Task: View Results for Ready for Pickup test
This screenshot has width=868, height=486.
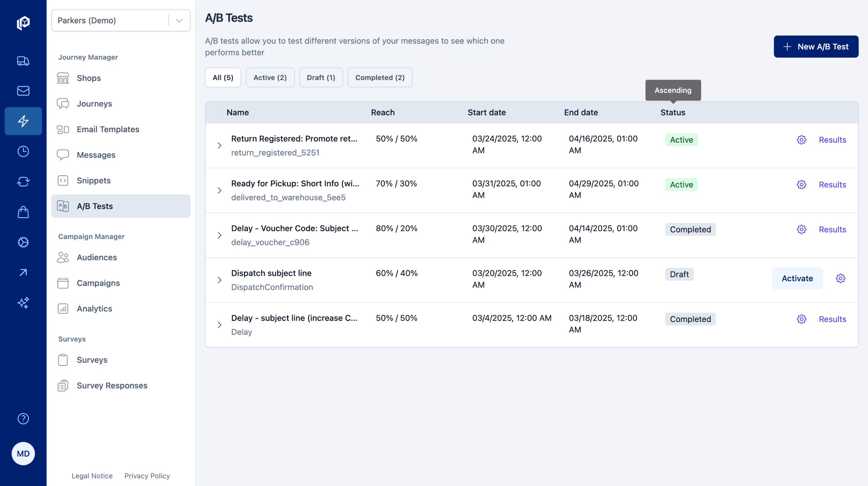Action: click(832, 185)
